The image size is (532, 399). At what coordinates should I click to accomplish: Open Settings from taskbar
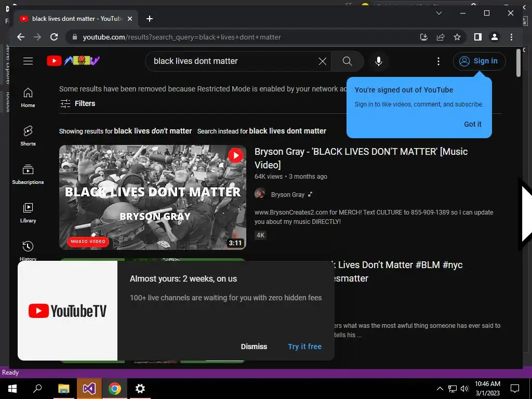(x=140, y=389)
